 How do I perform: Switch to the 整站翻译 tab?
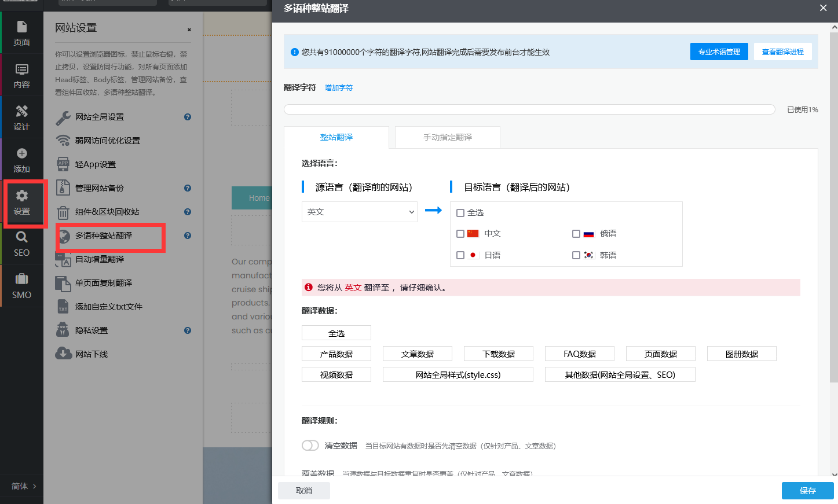point(336,137)
